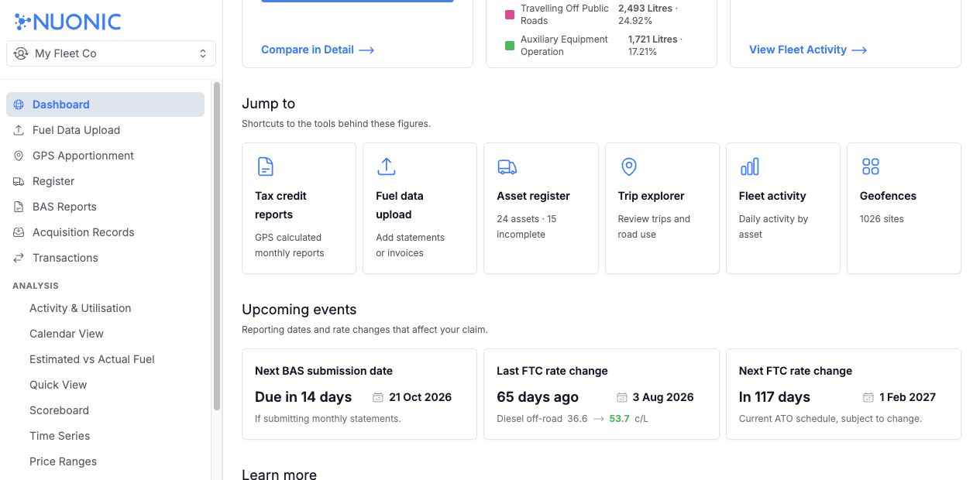Click calendar icon beside 3 Aug 2026
Image resolution: width=980 pixels, height=480 pixels.
click(621, 397)
